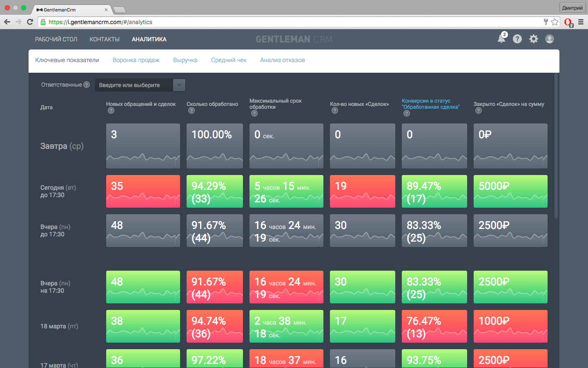
Task: Click the vertical scrollbar on the right
Action: [x=556, y=147]
